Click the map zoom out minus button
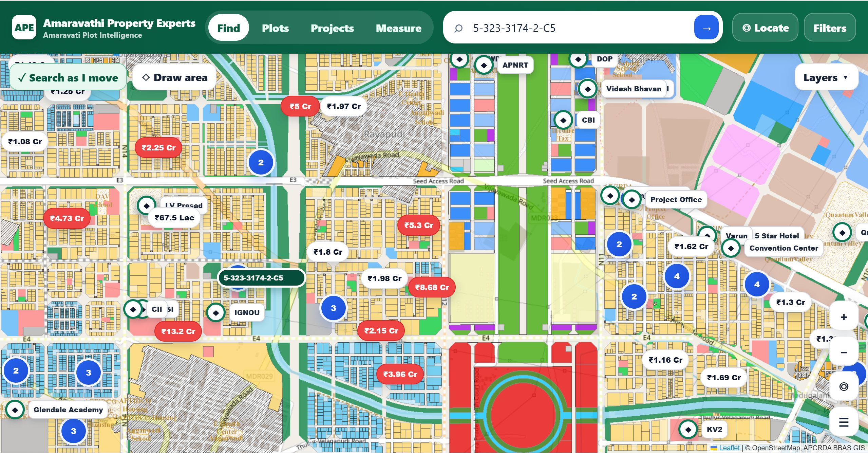 click(x=844, y=352)
